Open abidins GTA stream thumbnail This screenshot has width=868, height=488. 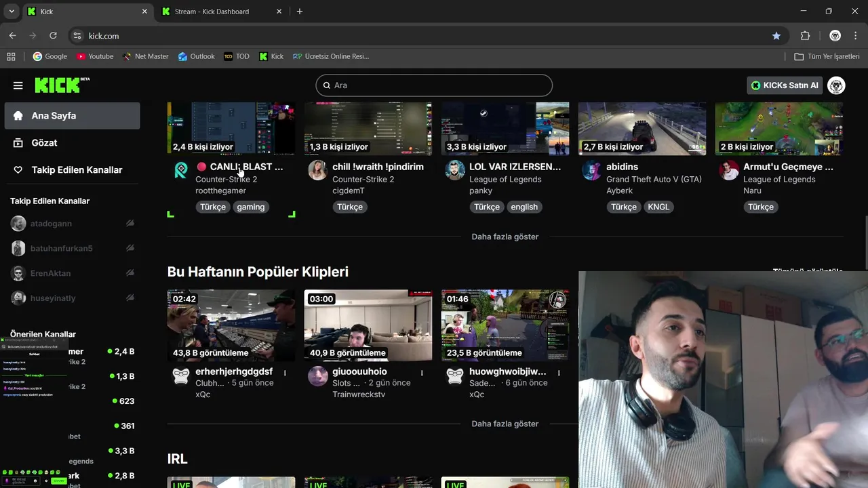pyautogui.click(x=642, y=129)
